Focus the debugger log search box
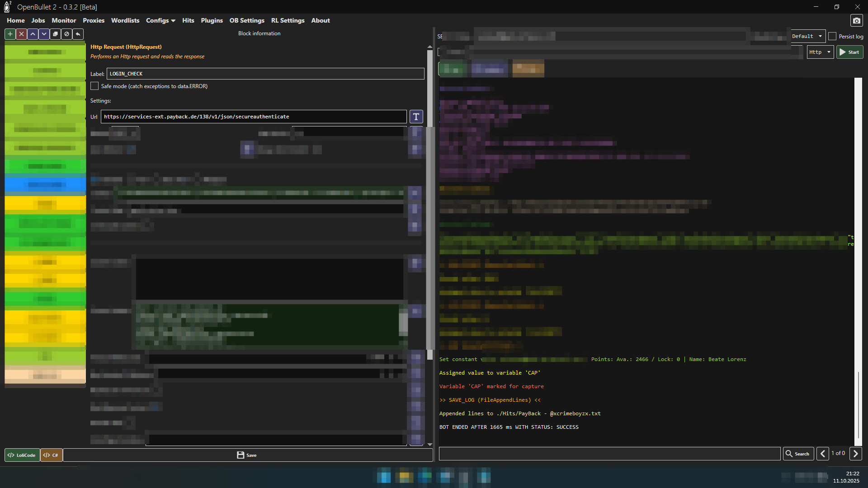 609,454
